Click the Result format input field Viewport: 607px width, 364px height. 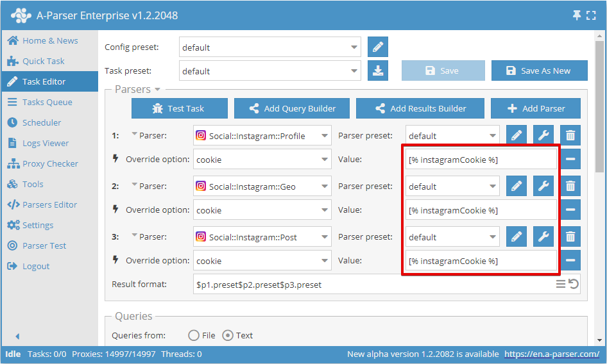coord(372,285)
